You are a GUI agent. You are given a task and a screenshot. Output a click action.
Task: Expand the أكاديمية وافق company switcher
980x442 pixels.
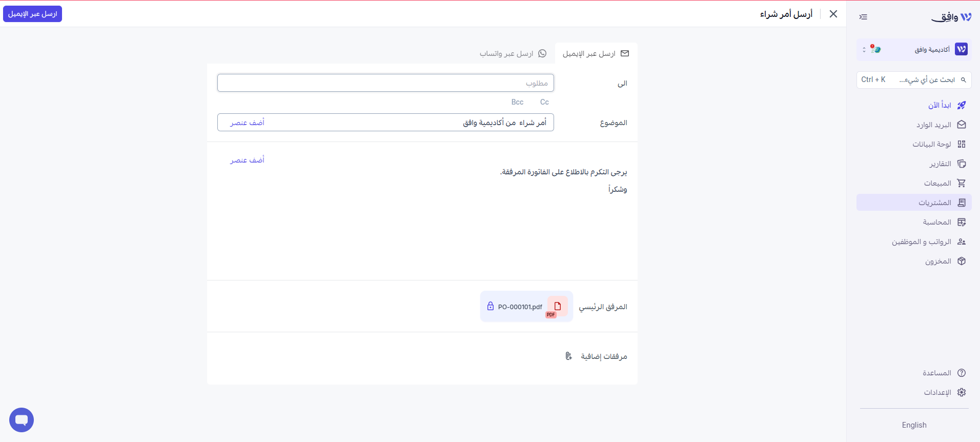point(914,49)
